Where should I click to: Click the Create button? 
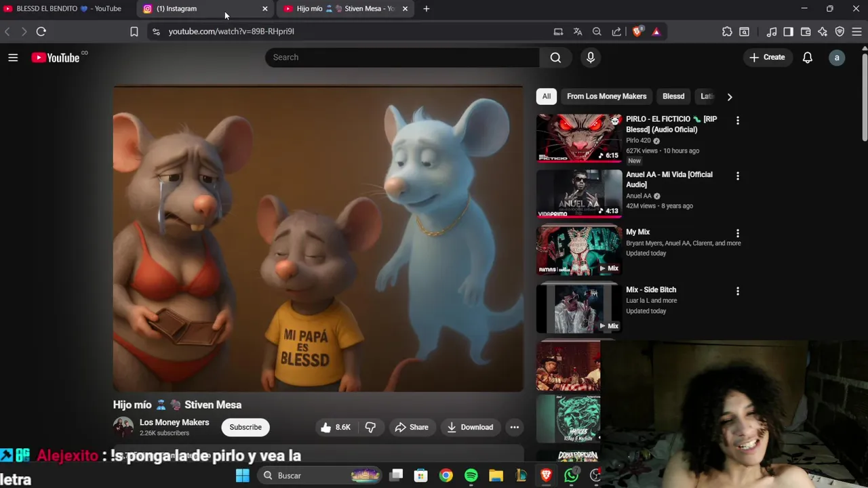click(767, 58)
